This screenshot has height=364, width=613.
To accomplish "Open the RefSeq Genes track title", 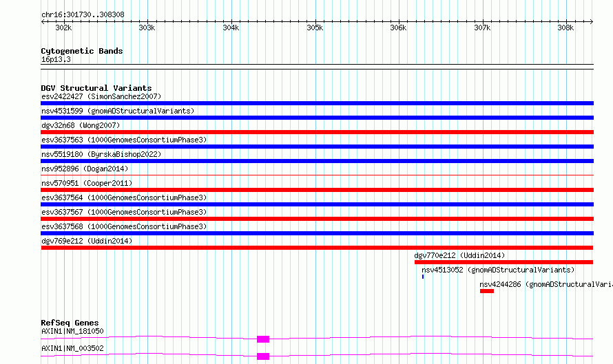I will click(70, 323).
